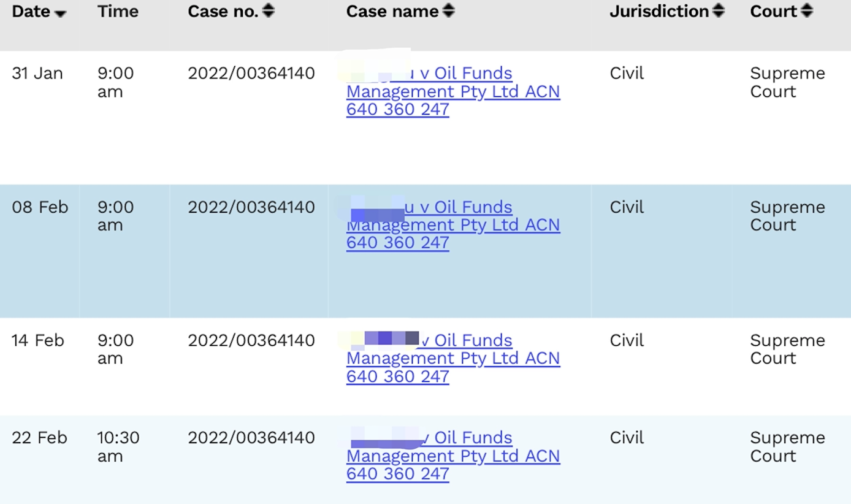Click the sort arrow beside Date header
851x504 pixels.
(60, 13)
